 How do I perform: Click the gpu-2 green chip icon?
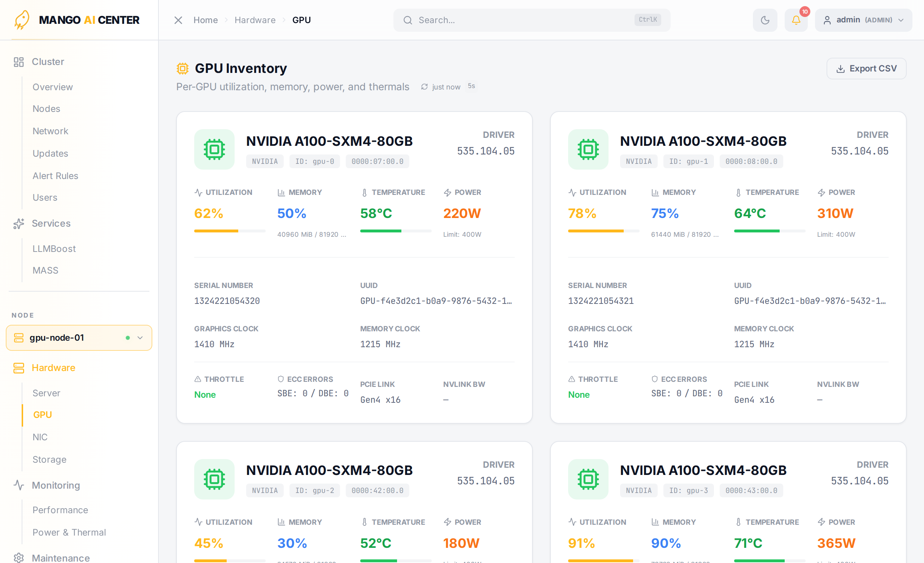(214, 479)
